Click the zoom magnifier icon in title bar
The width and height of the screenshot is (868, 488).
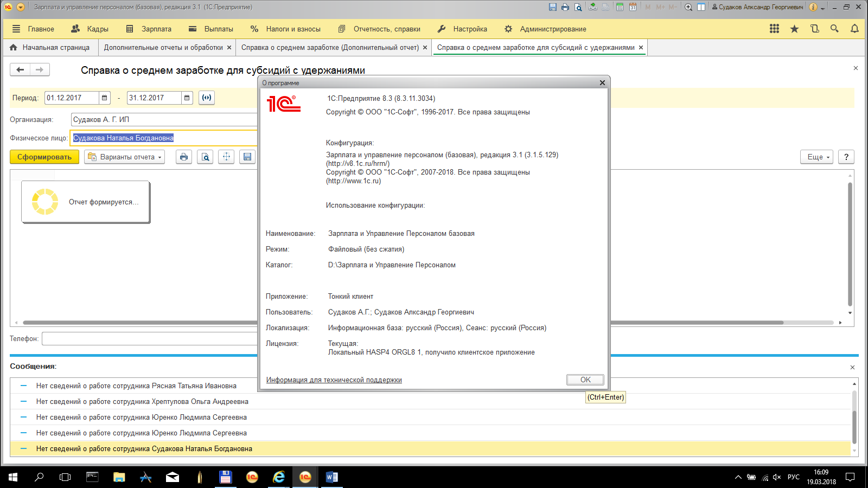point(688,7)
